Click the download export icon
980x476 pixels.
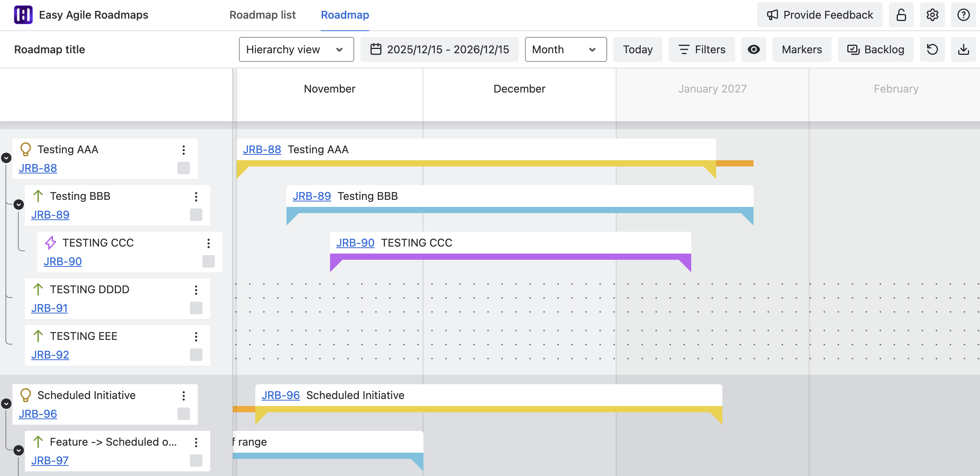[x=963, y=49]
